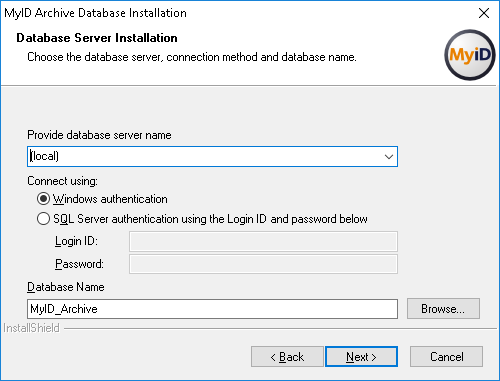Click the disabled Login ID field

[x=263, y=241]
